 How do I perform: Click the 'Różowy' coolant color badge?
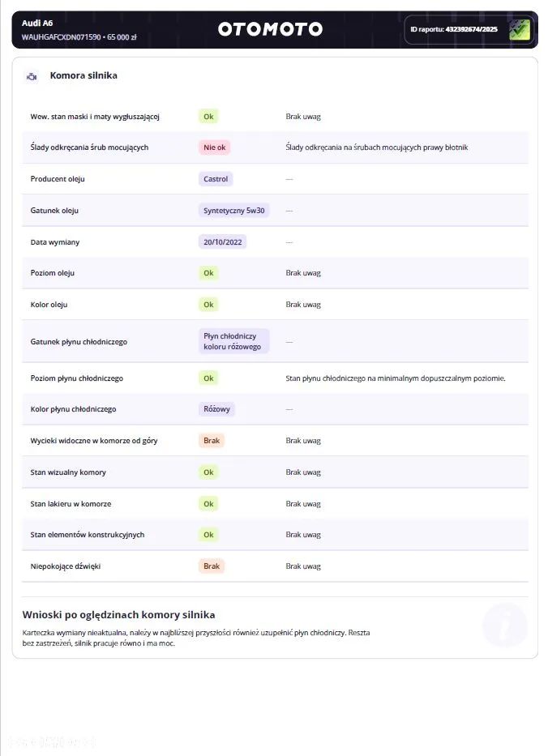click(x=216, y=409)
